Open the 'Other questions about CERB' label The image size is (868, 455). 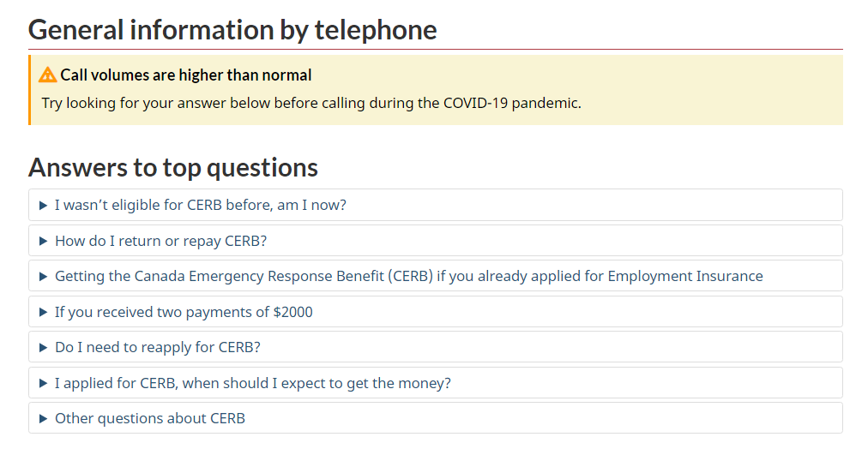(x=149, y=419)
